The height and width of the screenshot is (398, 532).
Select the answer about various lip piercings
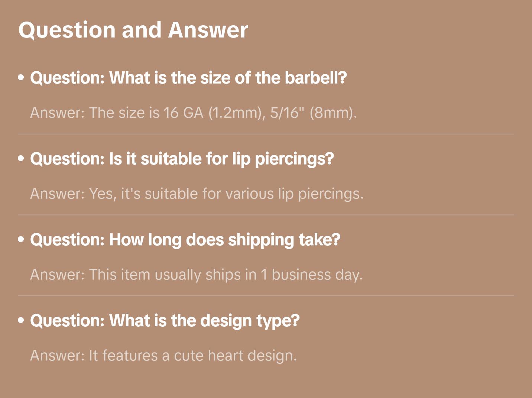pos(197,194)
